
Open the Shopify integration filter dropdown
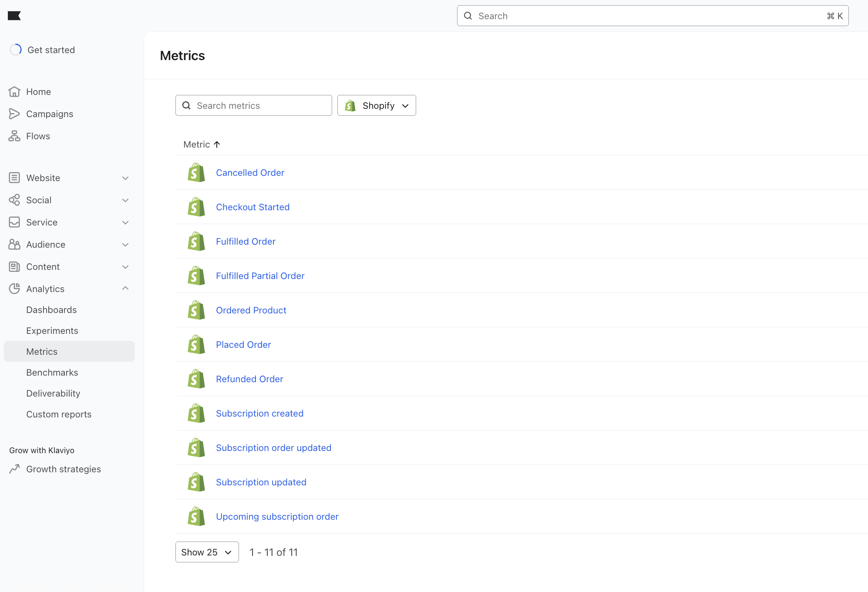(x=377, y=106)
